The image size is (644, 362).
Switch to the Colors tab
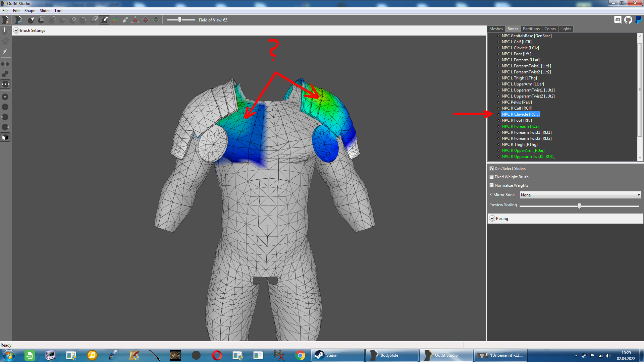(550, 29)
